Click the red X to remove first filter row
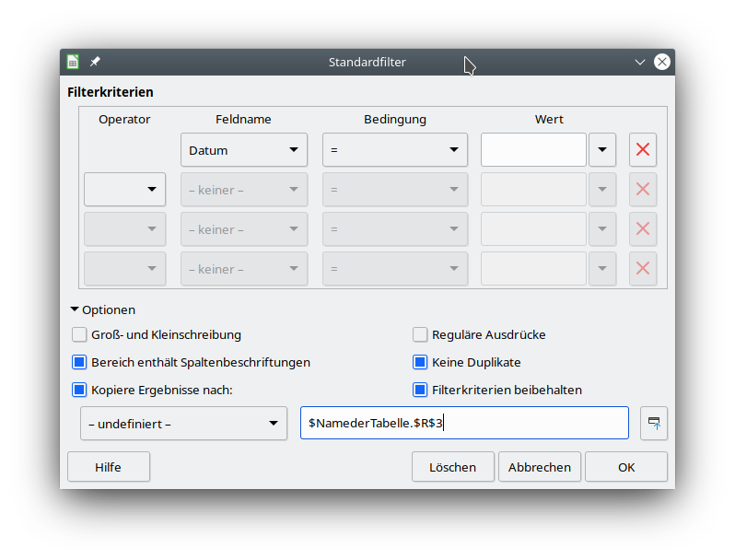Screen dimensions: 735x560 pos(642,149)
